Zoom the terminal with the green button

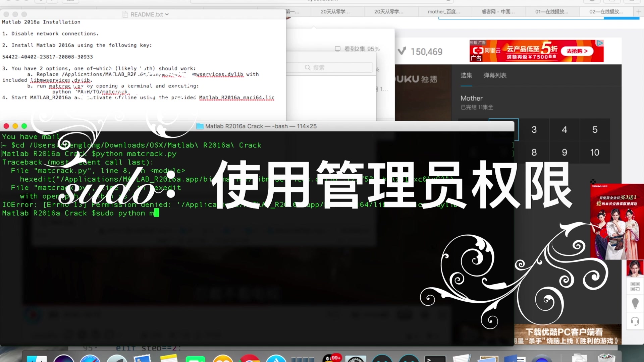point(24,126)
